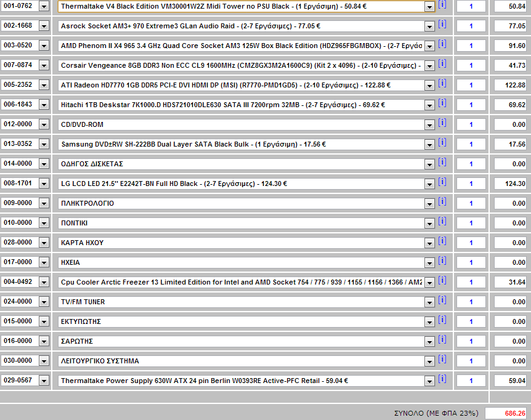Click price field showing 122.88
The image size is (531, 420).
(510, 85)
